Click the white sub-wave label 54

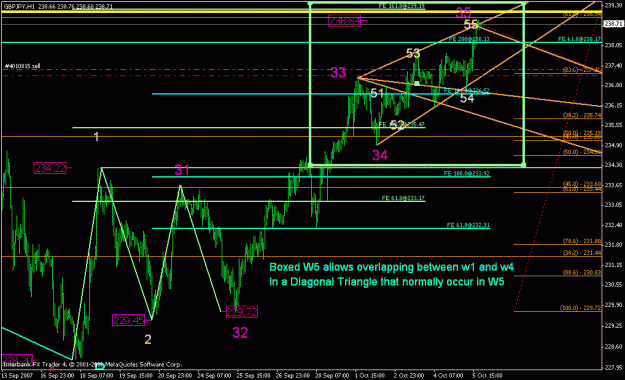(467, 98)
